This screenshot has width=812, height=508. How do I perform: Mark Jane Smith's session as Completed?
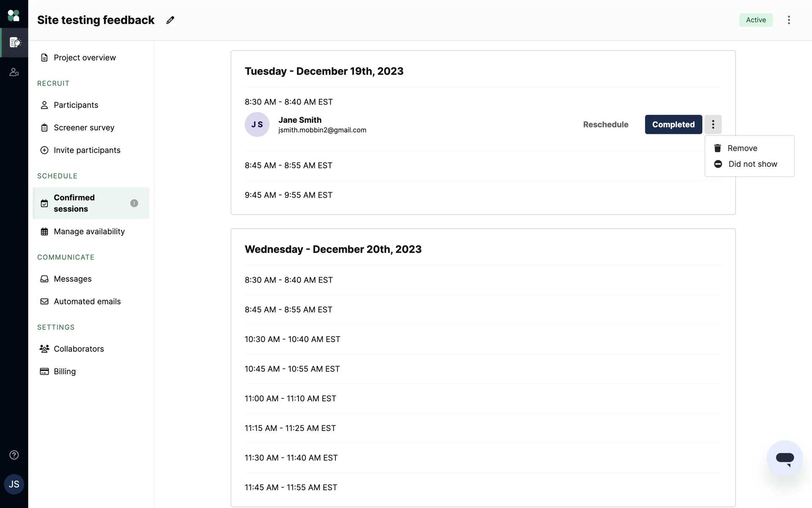click(673, 124)
